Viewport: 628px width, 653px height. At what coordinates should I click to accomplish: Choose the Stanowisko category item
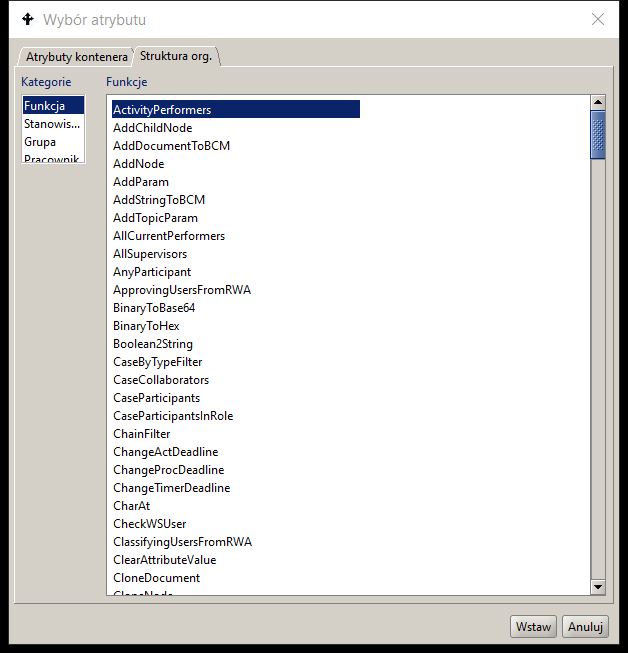(x=51, y=124)
